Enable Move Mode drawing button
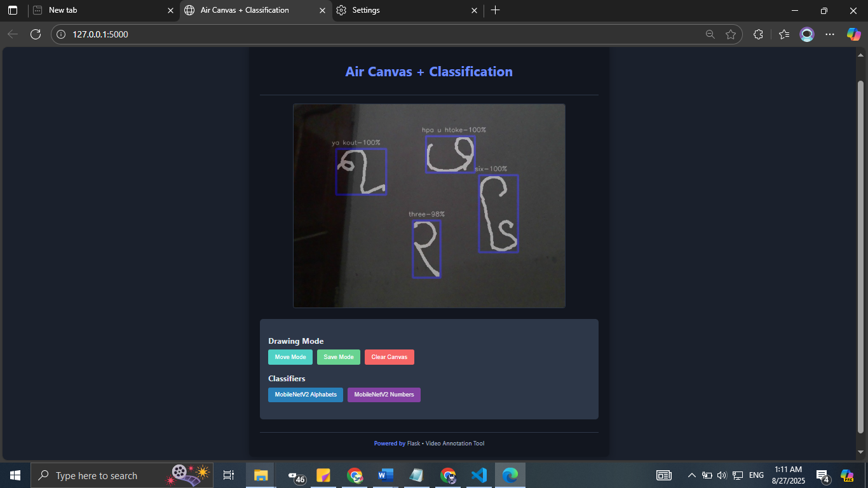 point(290,357)
